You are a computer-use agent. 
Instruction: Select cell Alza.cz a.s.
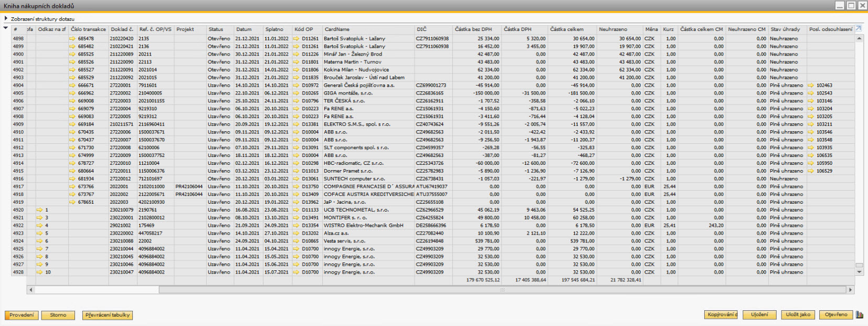[368, 233]
